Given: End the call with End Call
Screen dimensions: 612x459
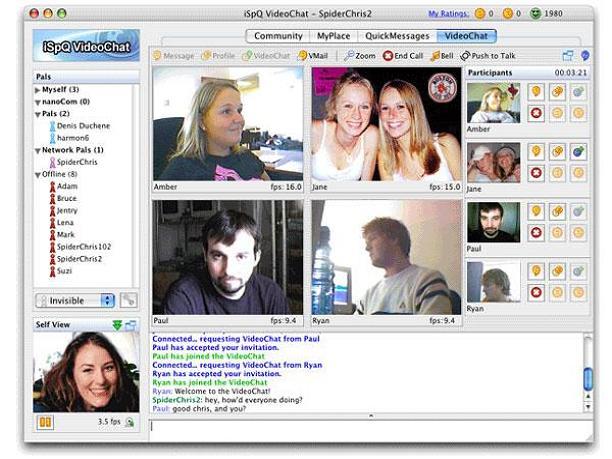Looking at the screenshot, I should 403,56.
